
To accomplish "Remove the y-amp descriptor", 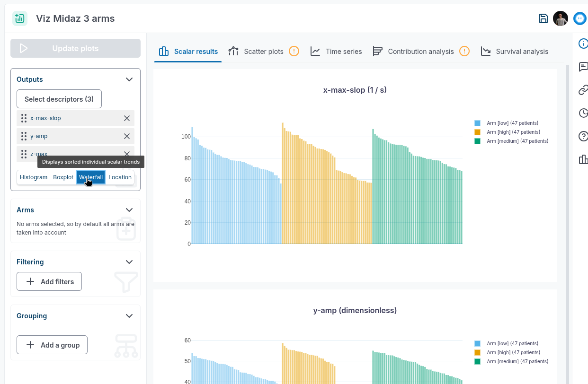I will [127, 136].
